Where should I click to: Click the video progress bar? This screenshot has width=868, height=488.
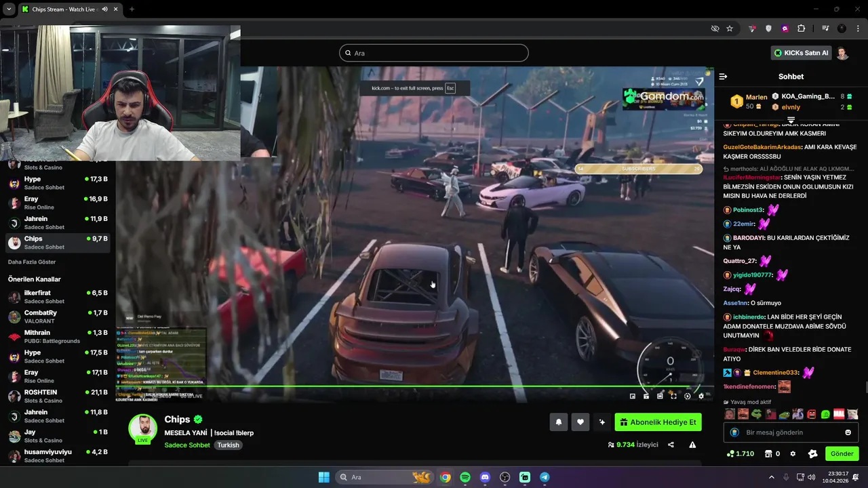coord(414,387)
